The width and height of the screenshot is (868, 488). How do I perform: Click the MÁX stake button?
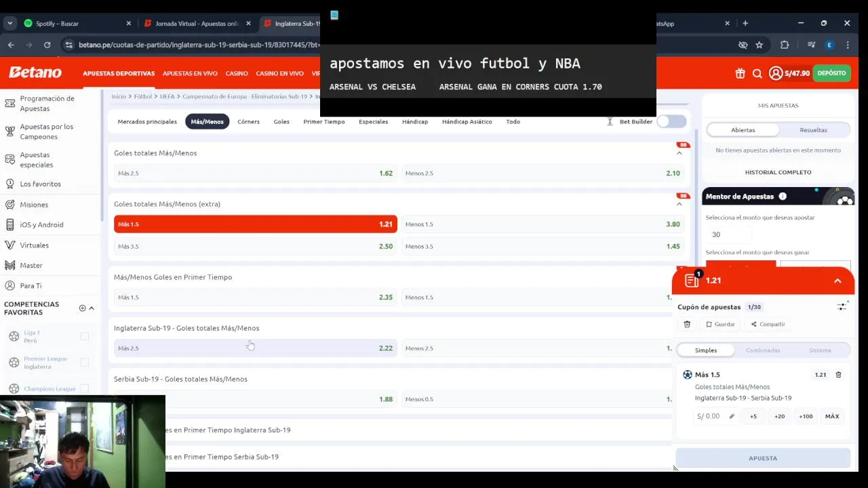point(832,416)
